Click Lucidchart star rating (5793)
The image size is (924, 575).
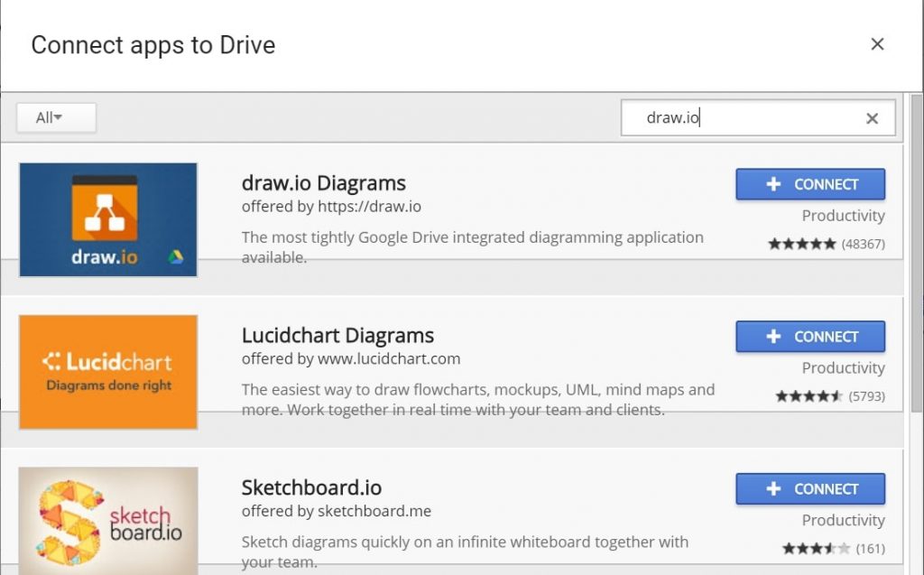point(830,395)
